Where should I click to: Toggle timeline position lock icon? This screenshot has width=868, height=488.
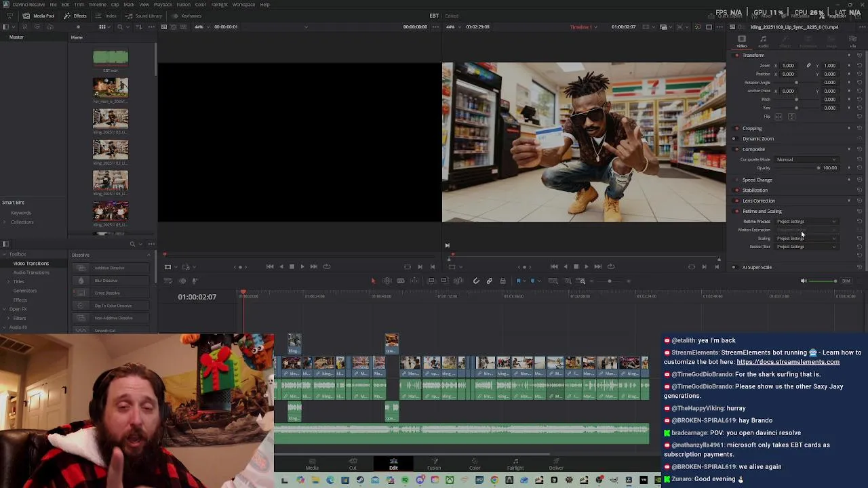(502, 281)
